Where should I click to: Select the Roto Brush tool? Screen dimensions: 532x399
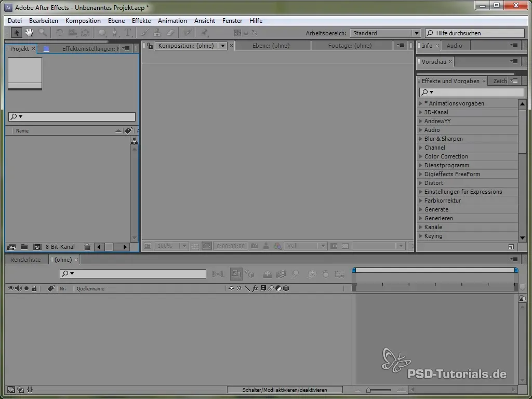(187, 33)
